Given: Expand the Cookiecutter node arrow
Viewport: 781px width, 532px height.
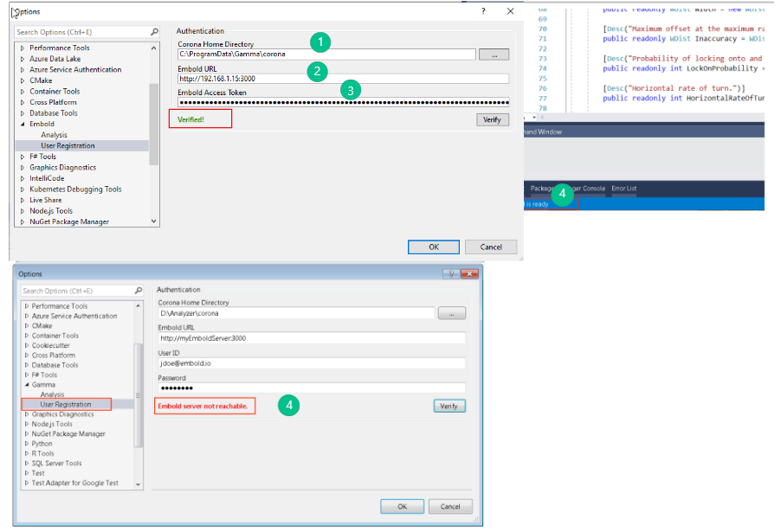Looking at the screenshot, I should [x=27, y=345].
